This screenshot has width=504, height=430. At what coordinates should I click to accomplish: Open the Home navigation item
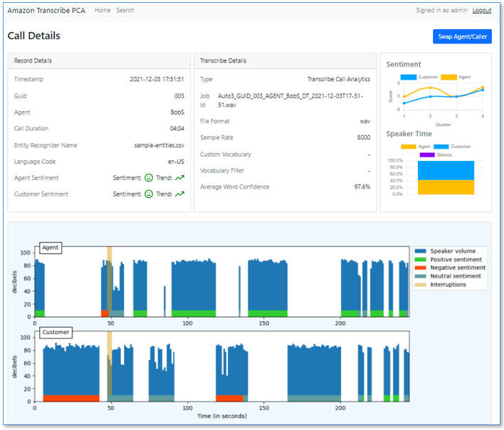pyautogui.click(x=103, y=10)
